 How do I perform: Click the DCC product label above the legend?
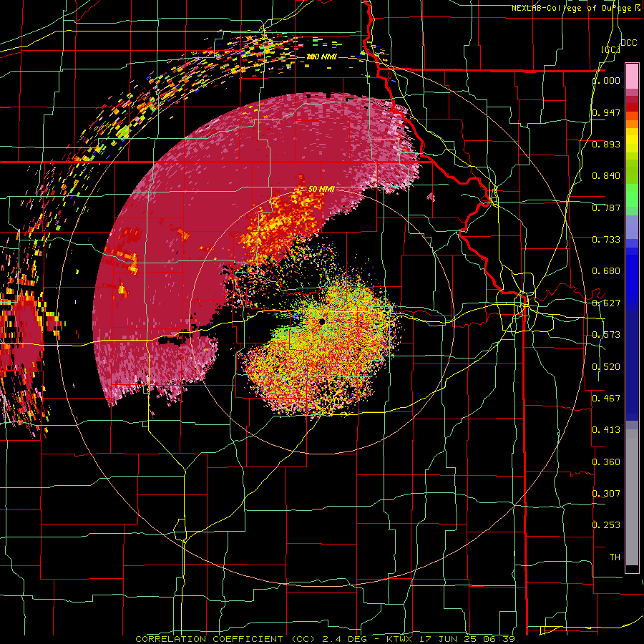(x=629, y=42)
